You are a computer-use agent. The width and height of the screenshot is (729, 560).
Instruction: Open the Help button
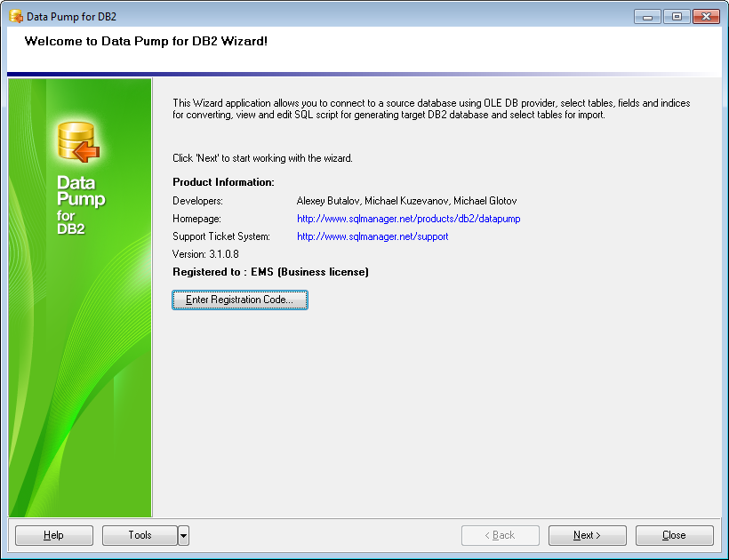[54, 535]
